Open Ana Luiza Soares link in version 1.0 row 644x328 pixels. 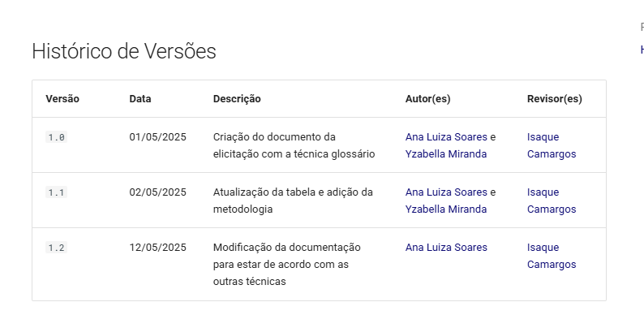pyautogui.click(x=446, y=137)
